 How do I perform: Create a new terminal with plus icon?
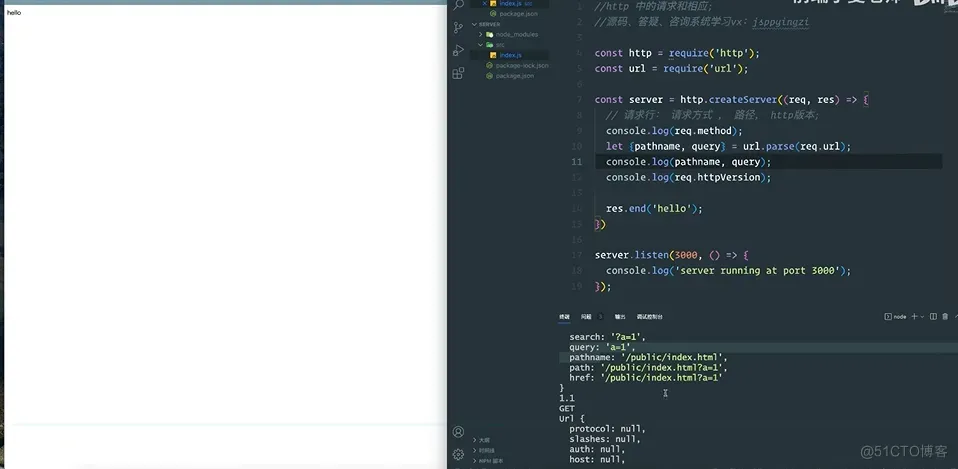pos(915,316)
